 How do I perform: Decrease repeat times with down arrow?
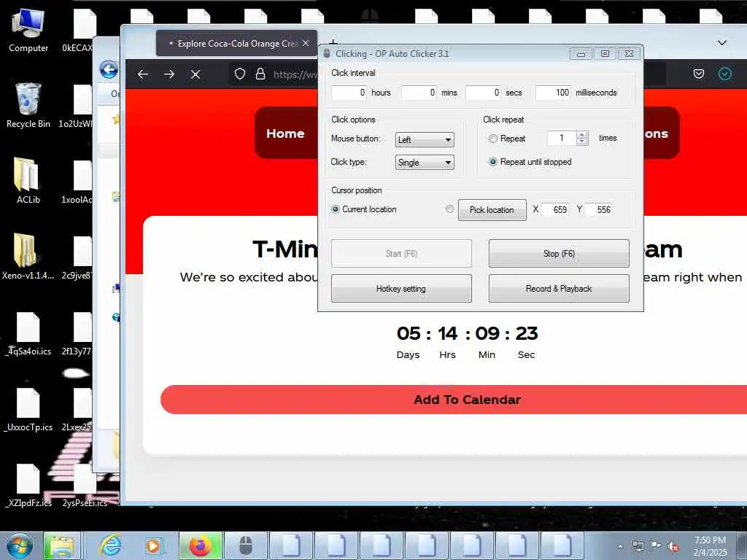pos(581,141)
